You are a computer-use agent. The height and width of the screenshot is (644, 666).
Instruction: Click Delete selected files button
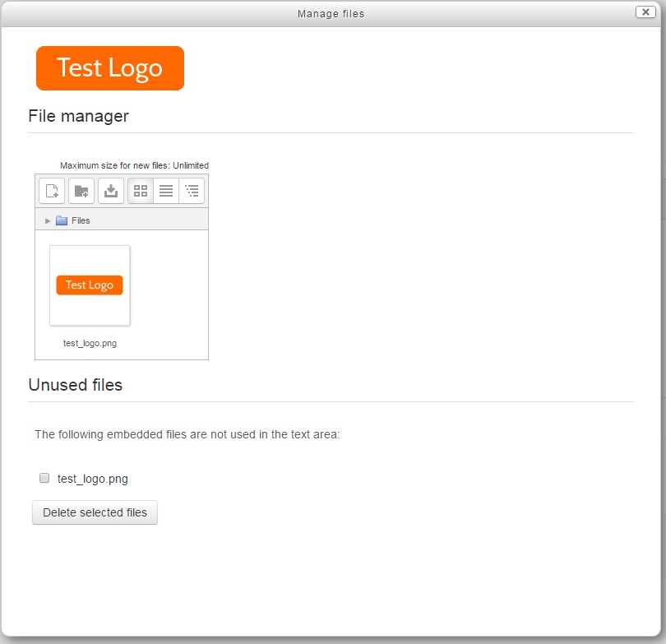(95, 512)
